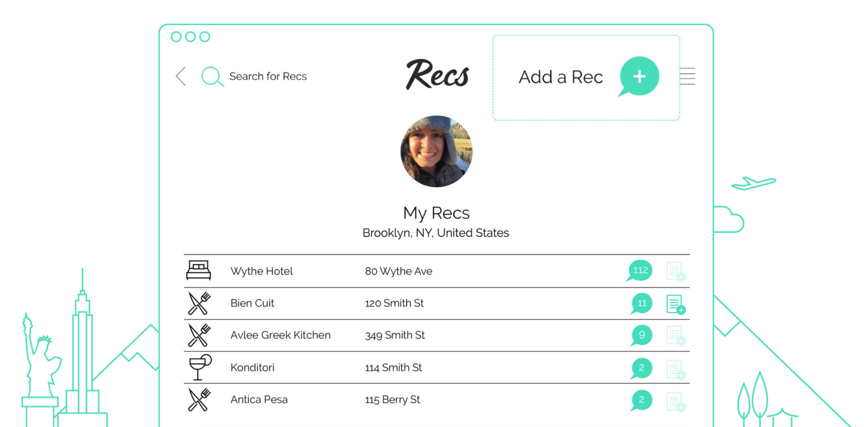
Task: Click the profile photo avatar
Action: [x=436, y=151]
